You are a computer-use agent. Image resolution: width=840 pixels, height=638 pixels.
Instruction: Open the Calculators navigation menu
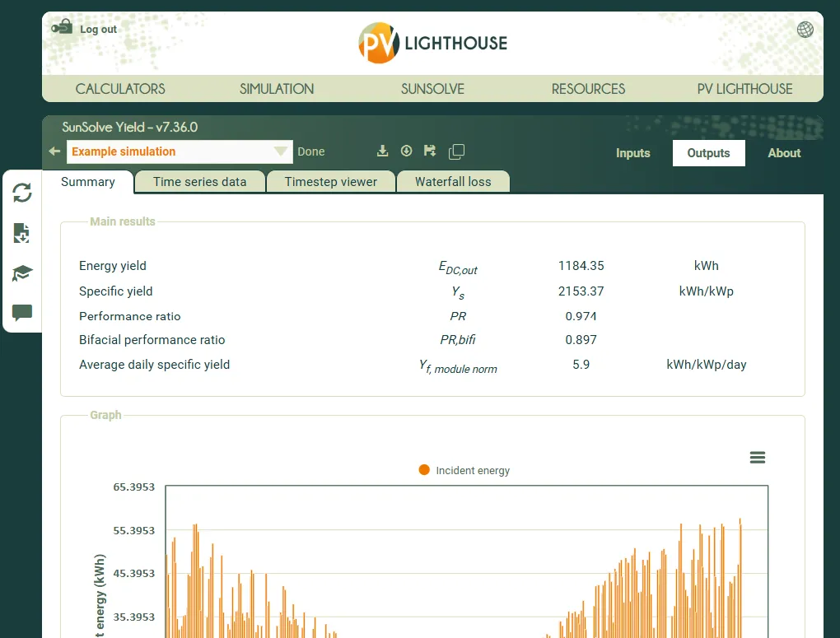(x=120, y=89)
